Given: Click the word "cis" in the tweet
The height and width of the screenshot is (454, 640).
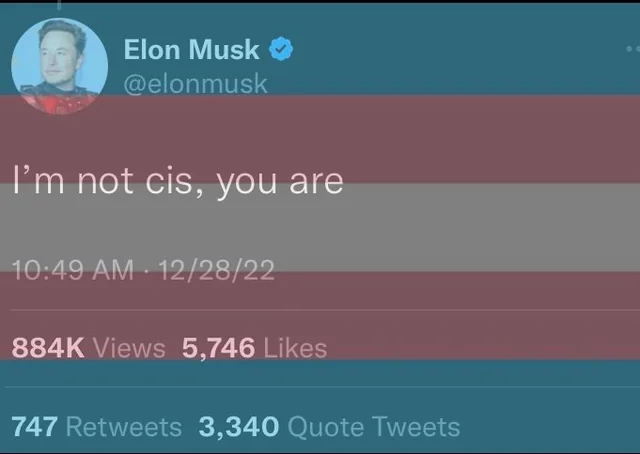Looking at the screenshot, I should (178, 181).
